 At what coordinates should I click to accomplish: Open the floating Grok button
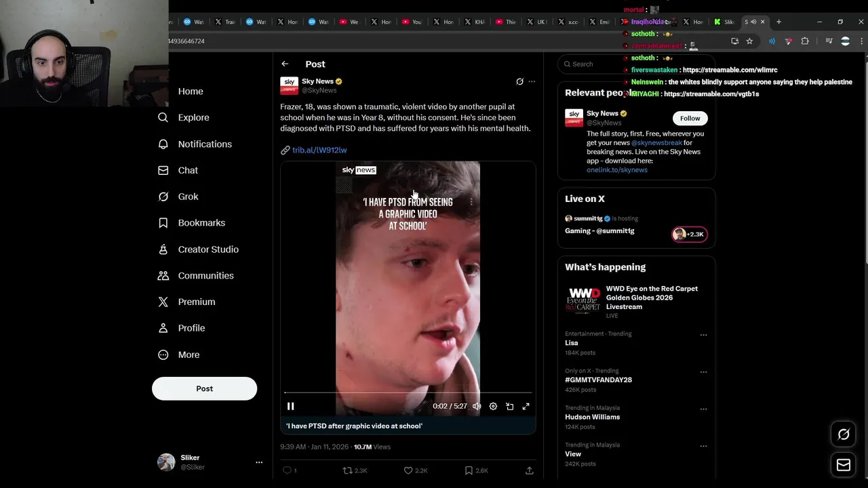pyautogui.click(x=844, y=434)
